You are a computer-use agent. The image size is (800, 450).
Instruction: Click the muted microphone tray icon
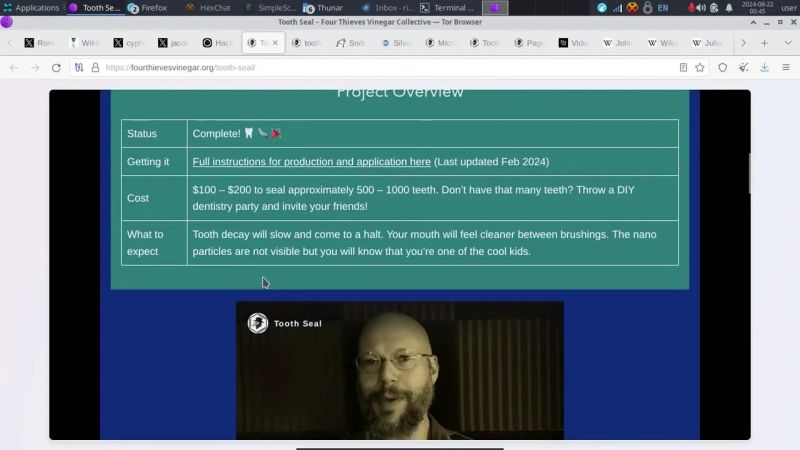click(x=691, y=8)
